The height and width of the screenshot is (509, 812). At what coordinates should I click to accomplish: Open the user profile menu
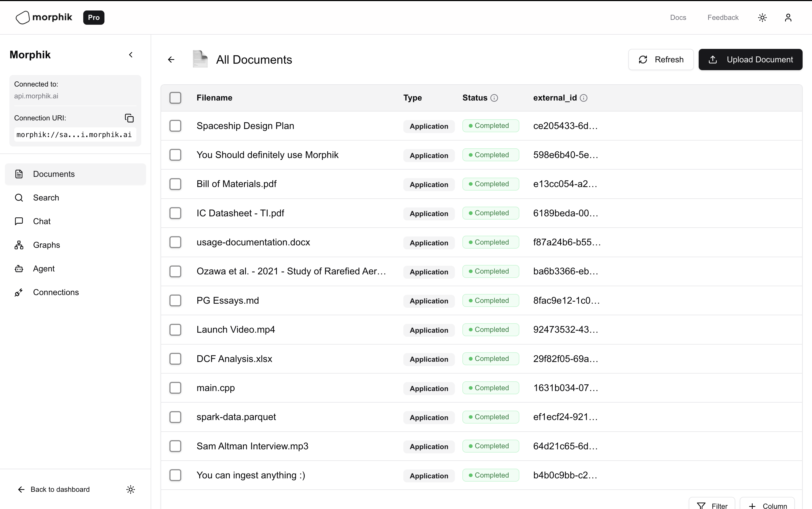point(788,17)
